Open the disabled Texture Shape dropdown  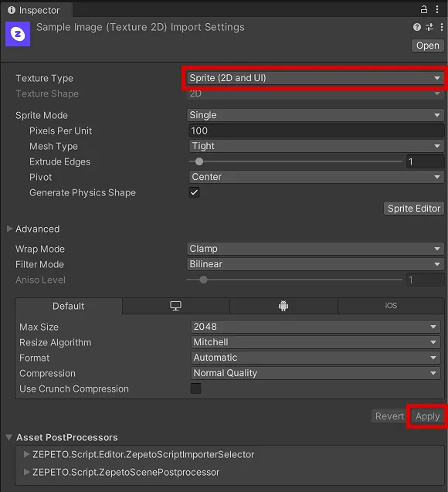315,93
